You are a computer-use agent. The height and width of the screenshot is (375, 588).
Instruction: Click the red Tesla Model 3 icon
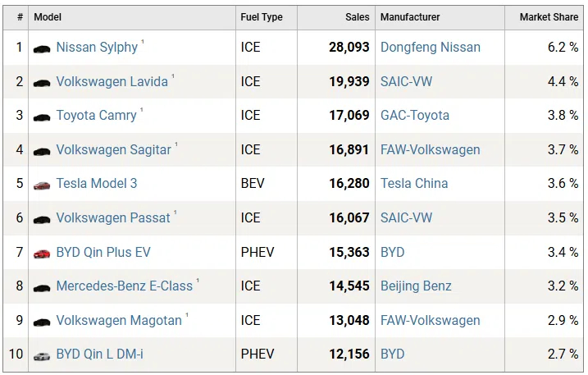click(42, 185)
